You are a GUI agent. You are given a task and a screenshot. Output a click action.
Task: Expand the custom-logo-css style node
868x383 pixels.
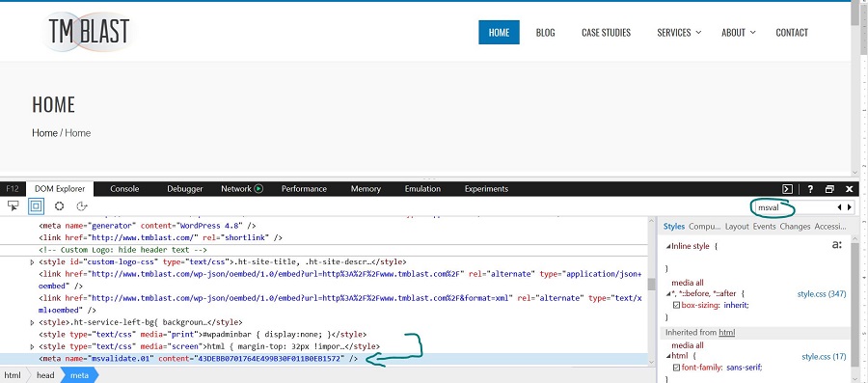32,261
